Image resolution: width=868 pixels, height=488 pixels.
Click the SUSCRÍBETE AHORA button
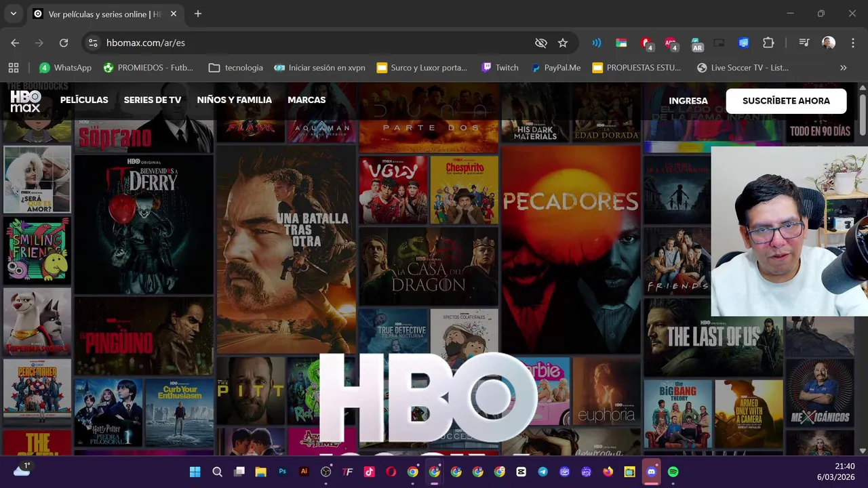[786, 101]
